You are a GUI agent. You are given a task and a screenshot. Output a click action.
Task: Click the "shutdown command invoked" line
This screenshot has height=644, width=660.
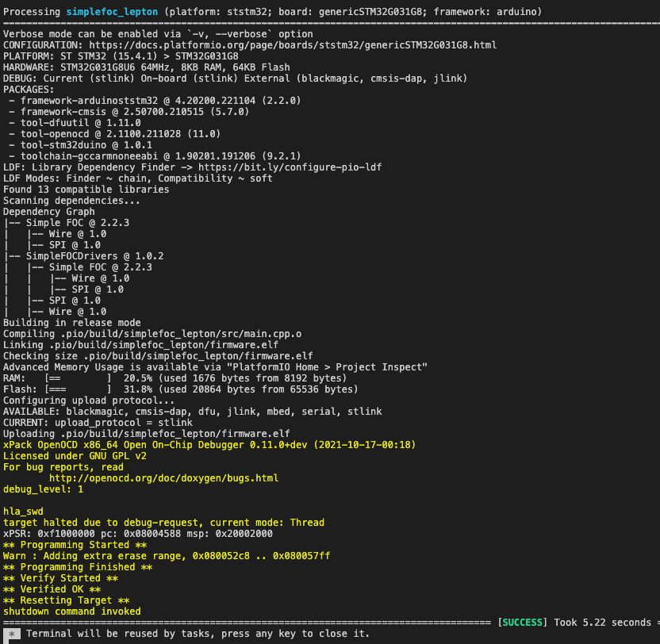pyautogui.click(x=71, y=611)
